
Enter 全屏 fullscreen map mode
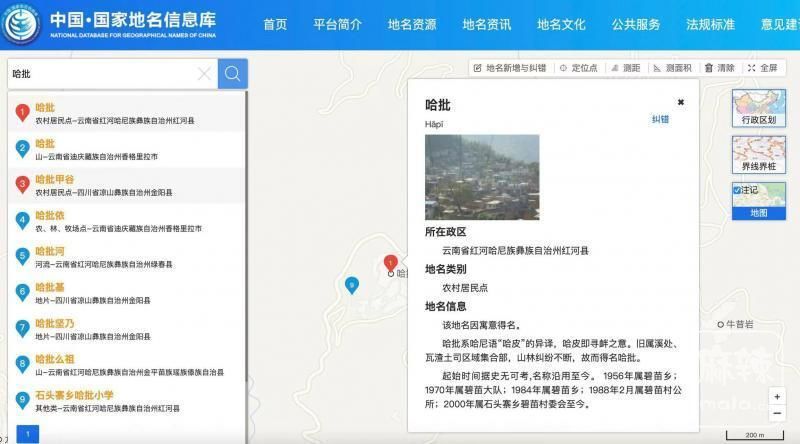pos(762,68)
